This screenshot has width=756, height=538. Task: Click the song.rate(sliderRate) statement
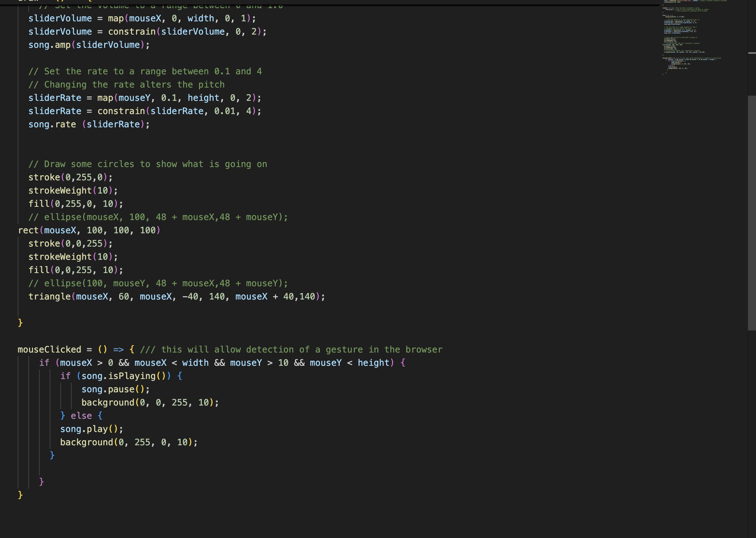(88, 124)
